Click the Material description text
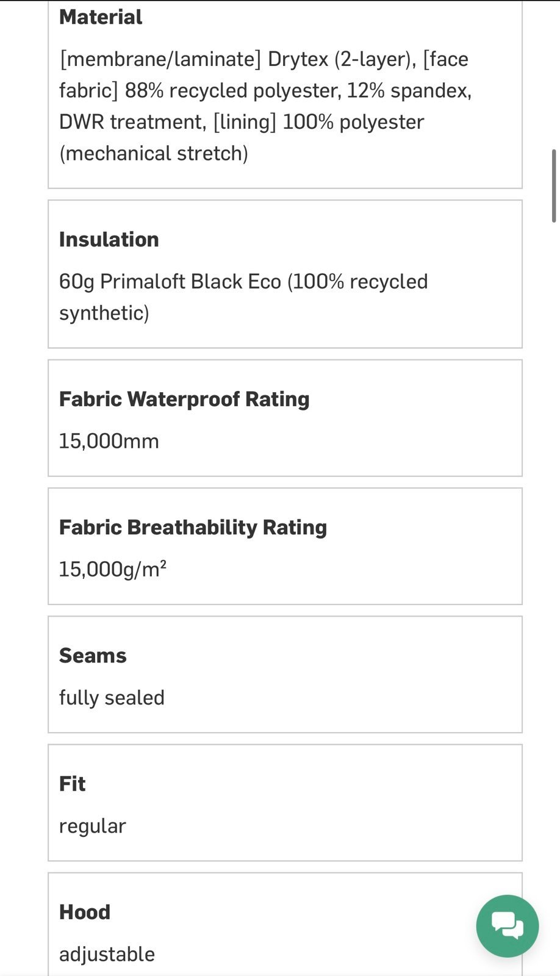Viewport: 560px width, 976px height. coord(265,106)
